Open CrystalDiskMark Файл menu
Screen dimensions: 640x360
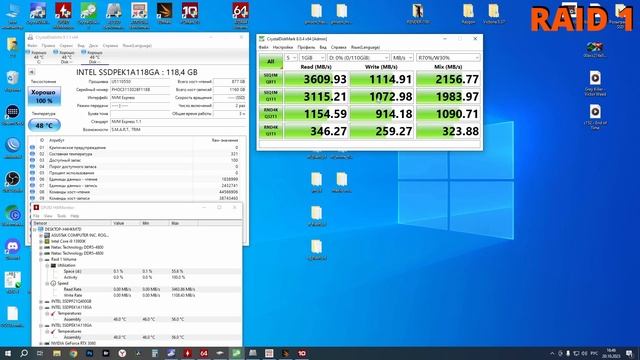(x=263, y=47)
